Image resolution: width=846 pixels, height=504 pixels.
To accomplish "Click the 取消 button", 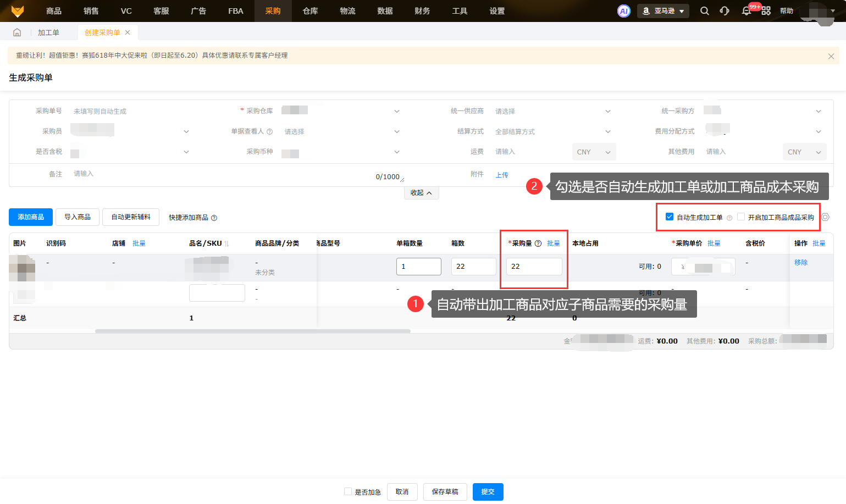I will (x=402, y=492).
